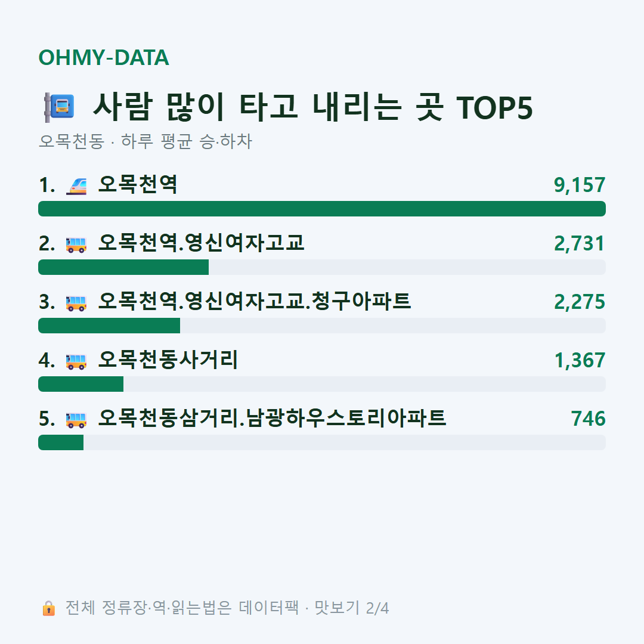Click the 9,157 ridership value

tap(580, 185)
